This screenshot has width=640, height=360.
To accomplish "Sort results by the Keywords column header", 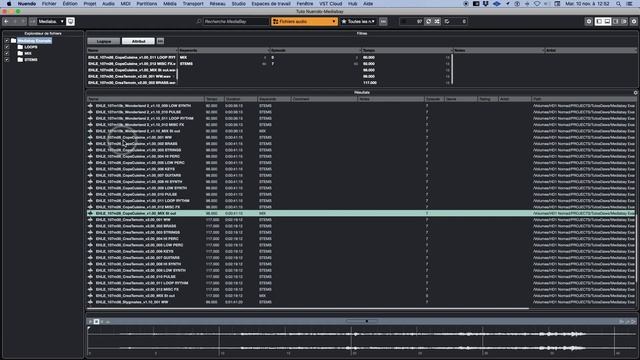I will pyautogui.click(x=274, y=99).
